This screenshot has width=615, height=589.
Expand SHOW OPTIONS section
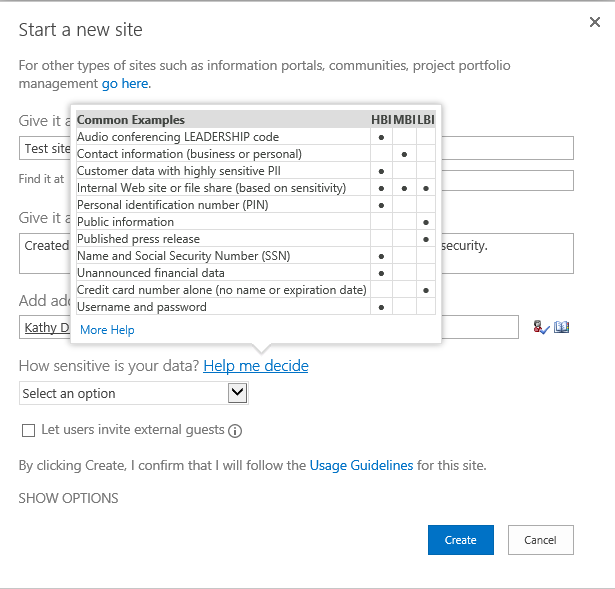pos(68,498)
